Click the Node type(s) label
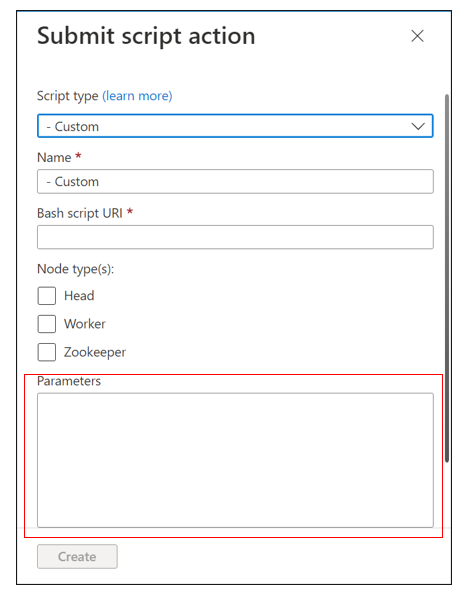Viewport: 468px width, 593px height. (x=75, y=269)
